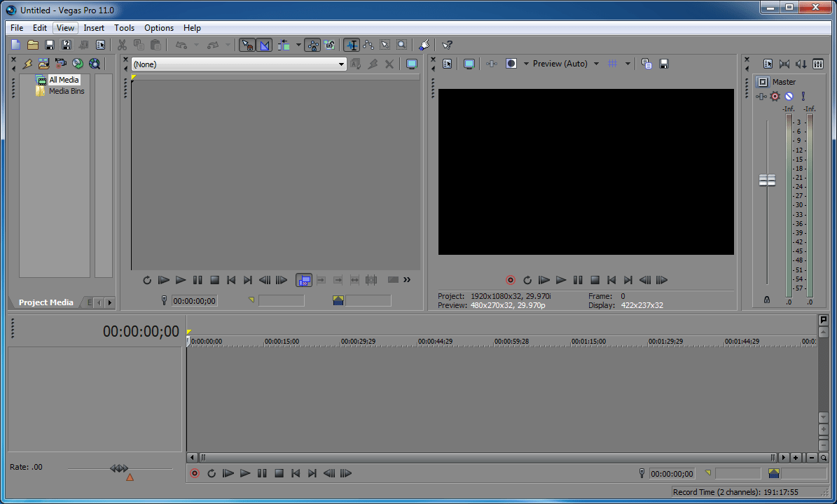837x504 pixels.
Task: Select Media Bins in the project tree
Action: point(67,91)
